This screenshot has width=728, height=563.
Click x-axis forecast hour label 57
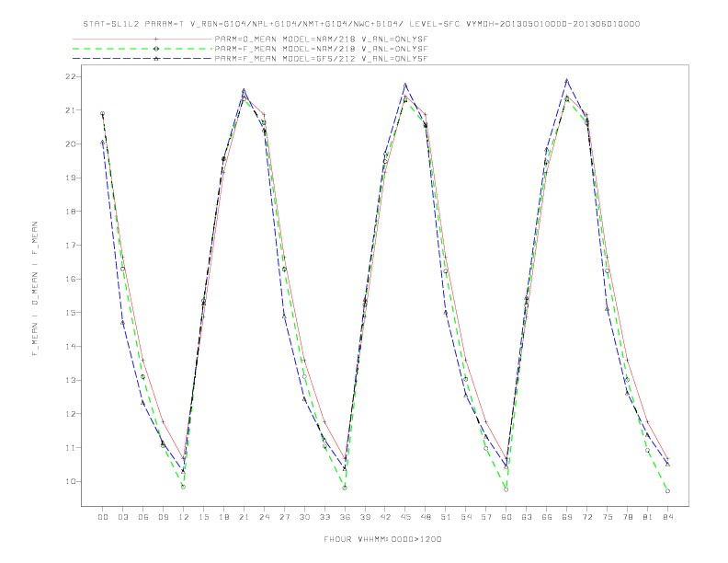point(486,517)
